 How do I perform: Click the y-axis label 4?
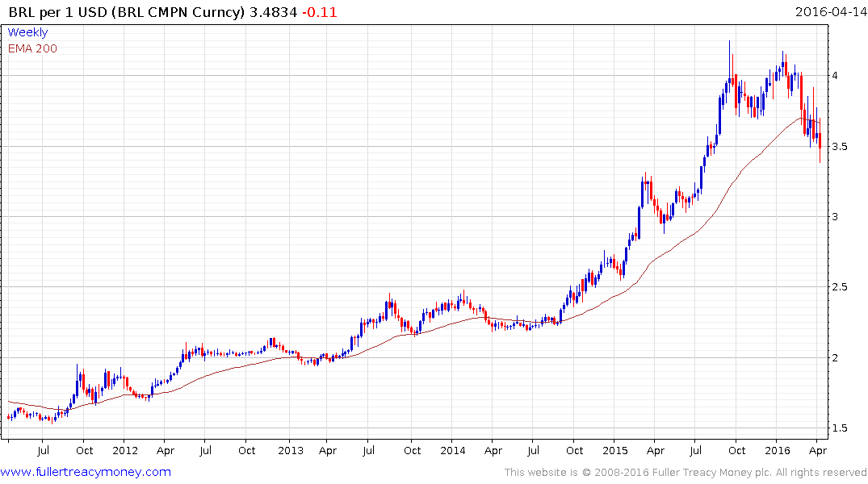click(835, 75)
